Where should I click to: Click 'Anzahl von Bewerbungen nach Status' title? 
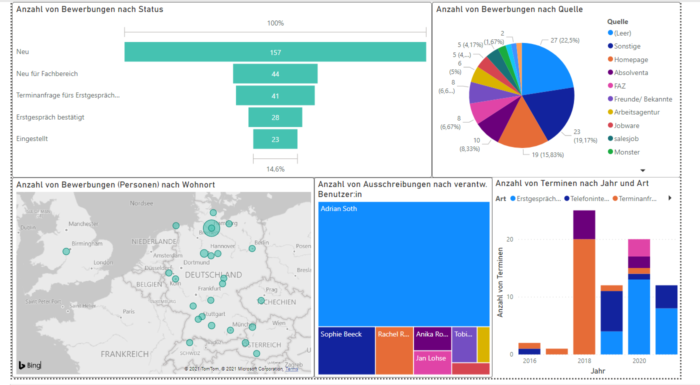(90, 9)
